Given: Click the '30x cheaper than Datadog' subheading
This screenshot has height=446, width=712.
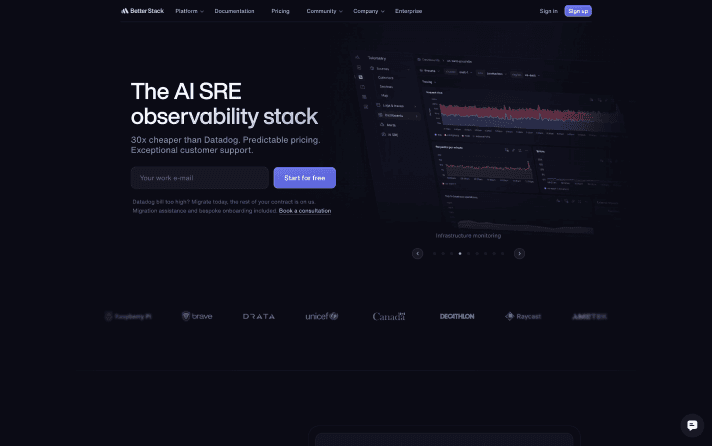Looking at the screenshot, I should tap(226, 145).
